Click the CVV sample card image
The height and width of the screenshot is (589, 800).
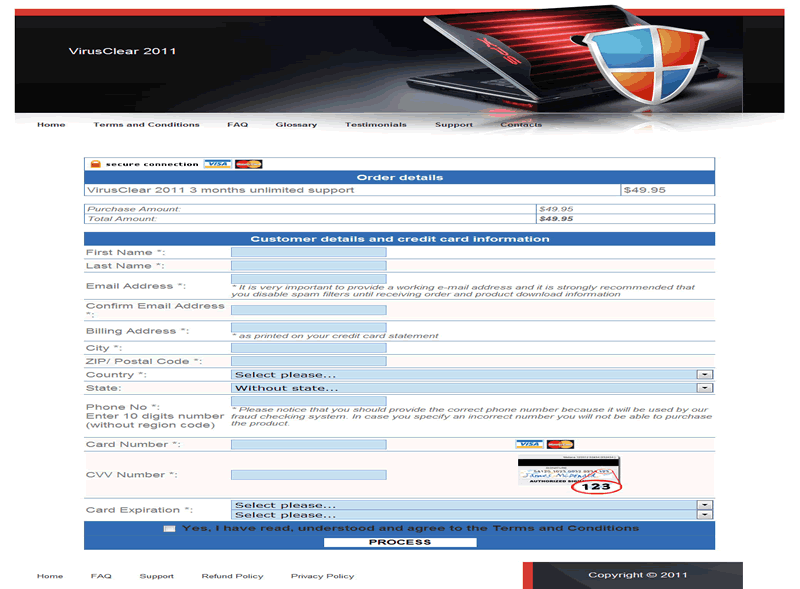(570, 475)
